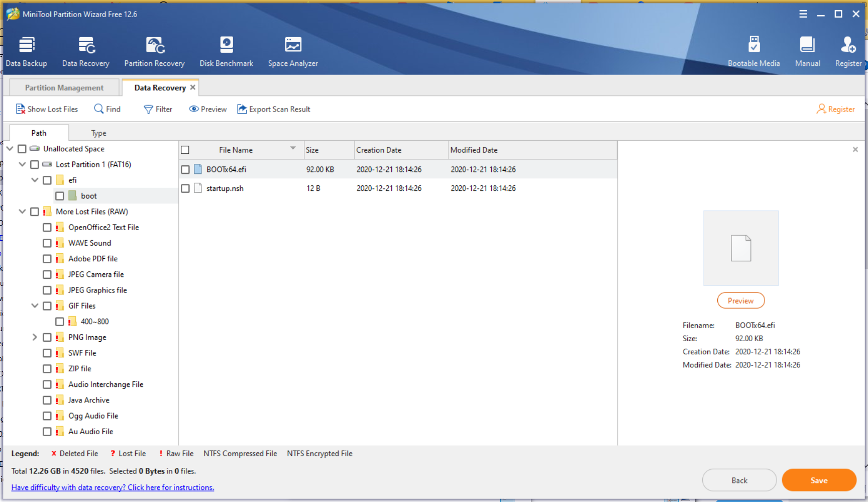Switch to Partition Management tab
The height and width of the screenshot is (502, 868).
pos(64,87)
